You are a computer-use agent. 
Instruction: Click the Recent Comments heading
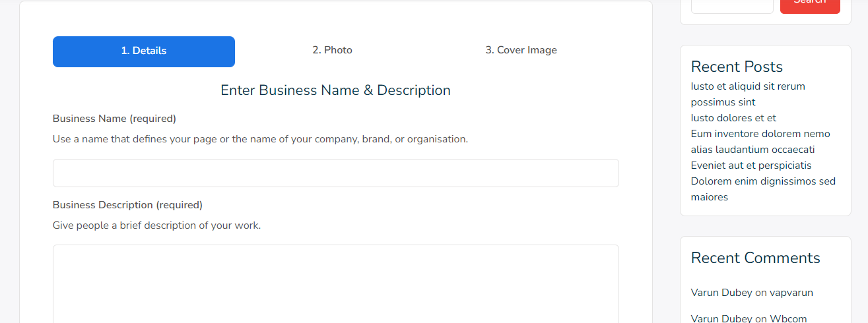coord(756,258)
